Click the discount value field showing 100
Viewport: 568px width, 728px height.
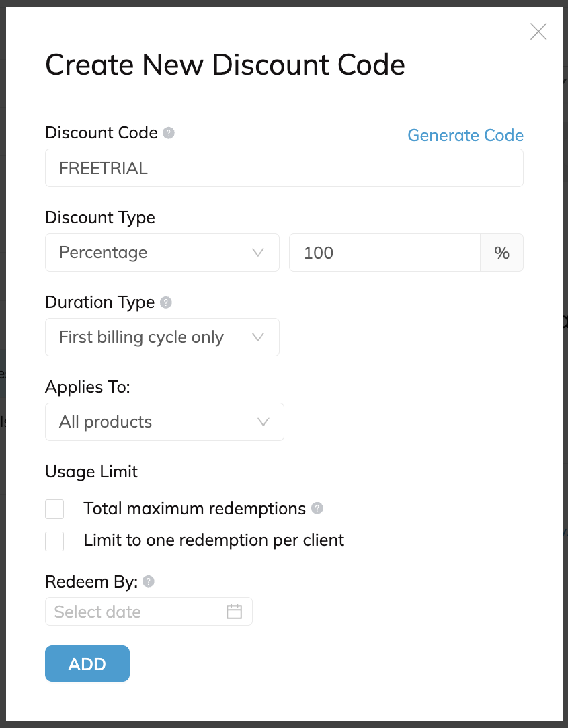(384, 253)
